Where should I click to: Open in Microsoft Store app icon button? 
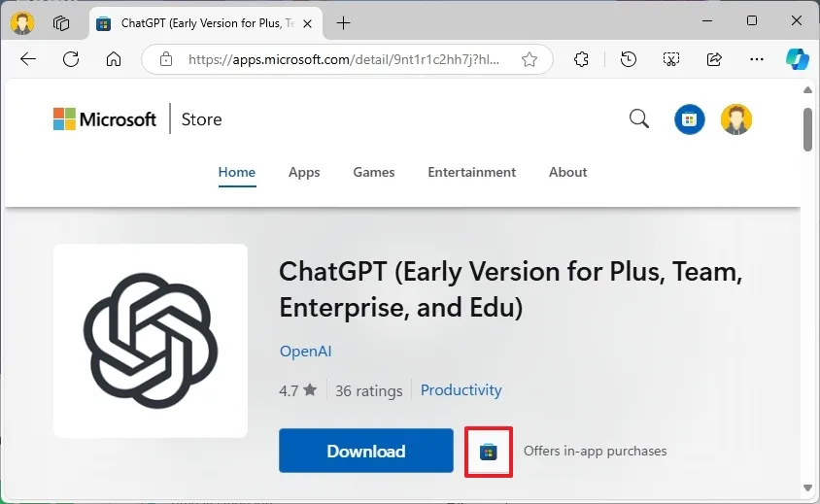coord(489,452)
